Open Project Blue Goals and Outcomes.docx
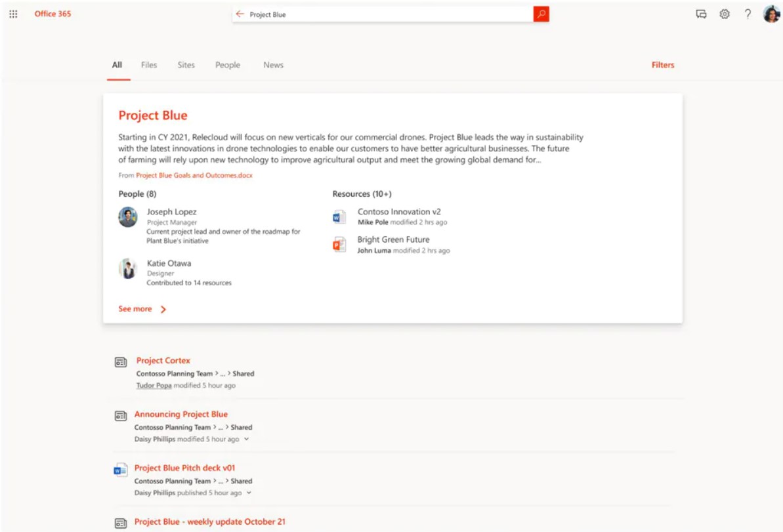This screenshot has width=783, height=532. 193,175
